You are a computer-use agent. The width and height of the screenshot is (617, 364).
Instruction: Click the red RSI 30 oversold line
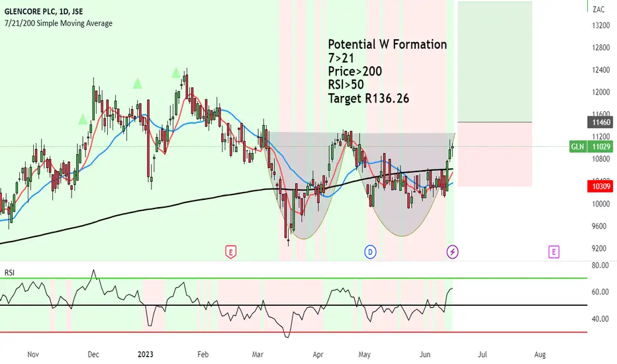tap(293, 332)
